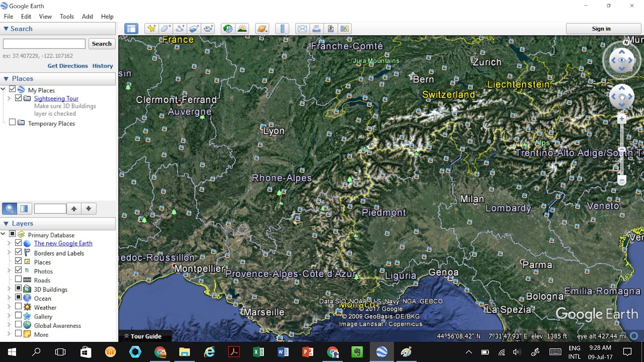Toggle Places panel split view button

pos(24,208)
